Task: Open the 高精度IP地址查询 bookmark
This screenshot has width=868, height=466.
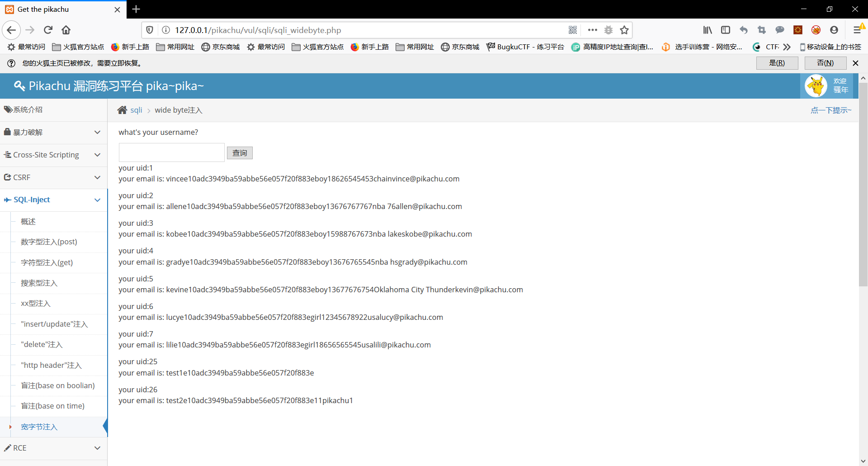Action: [613, 47]
